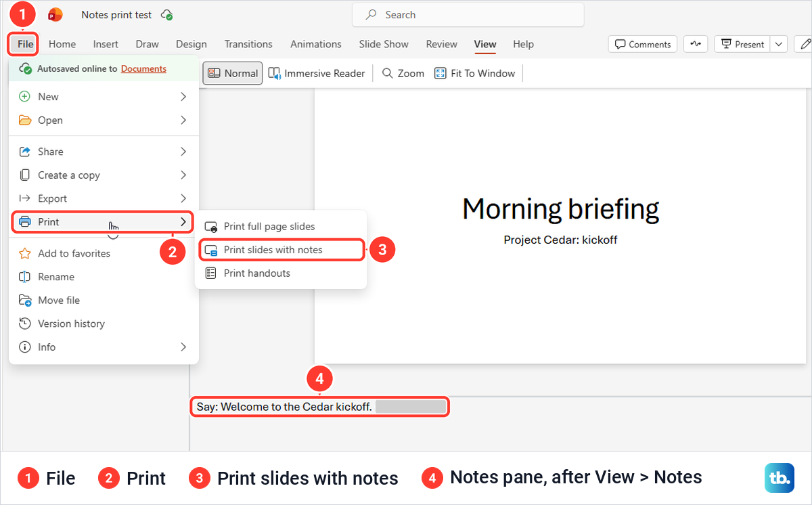Expand the Info submenu chevron

click(x=183, y=347)
